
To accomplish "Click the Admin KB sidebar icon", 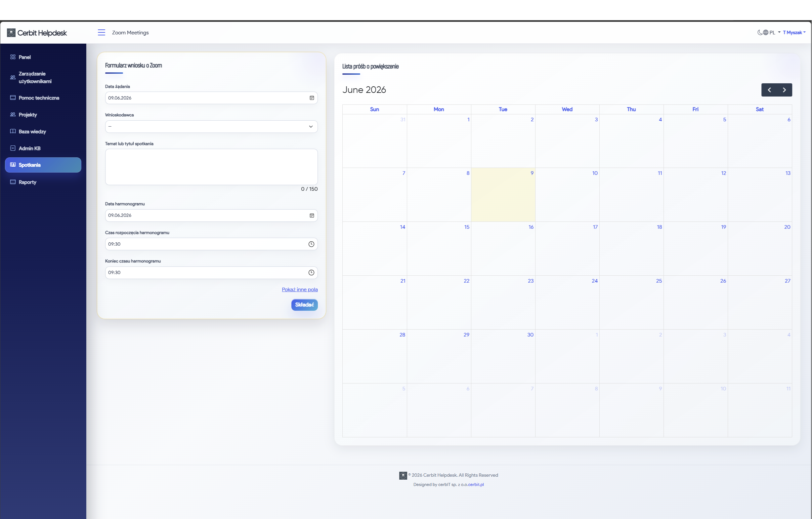I will click(x=13, y=148).
